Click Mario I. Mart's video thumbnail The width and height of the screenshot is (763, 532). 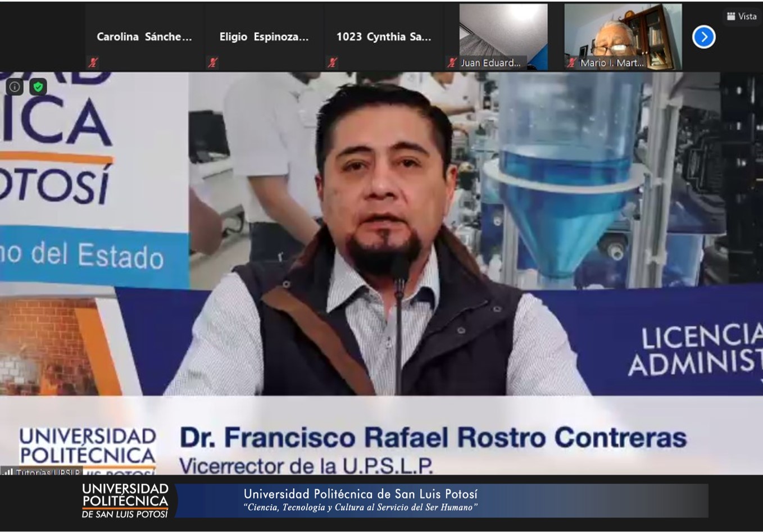(x=623, y=31)
